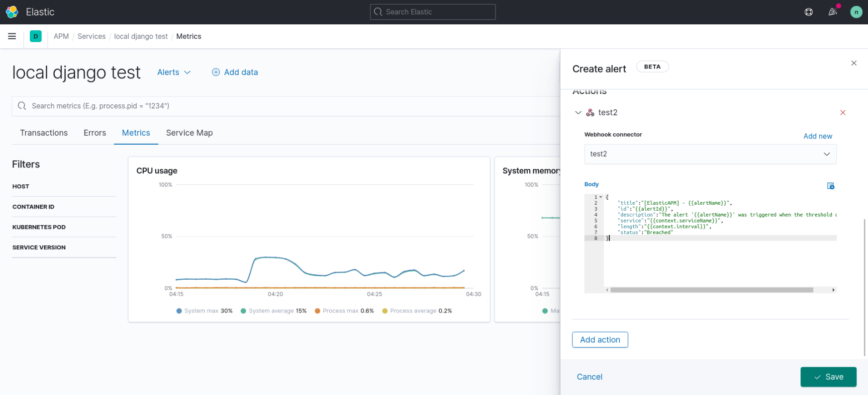Screen dimensions: 868x395
Task: Open local django test breadcrumb
Action: (x=141, y=36)
